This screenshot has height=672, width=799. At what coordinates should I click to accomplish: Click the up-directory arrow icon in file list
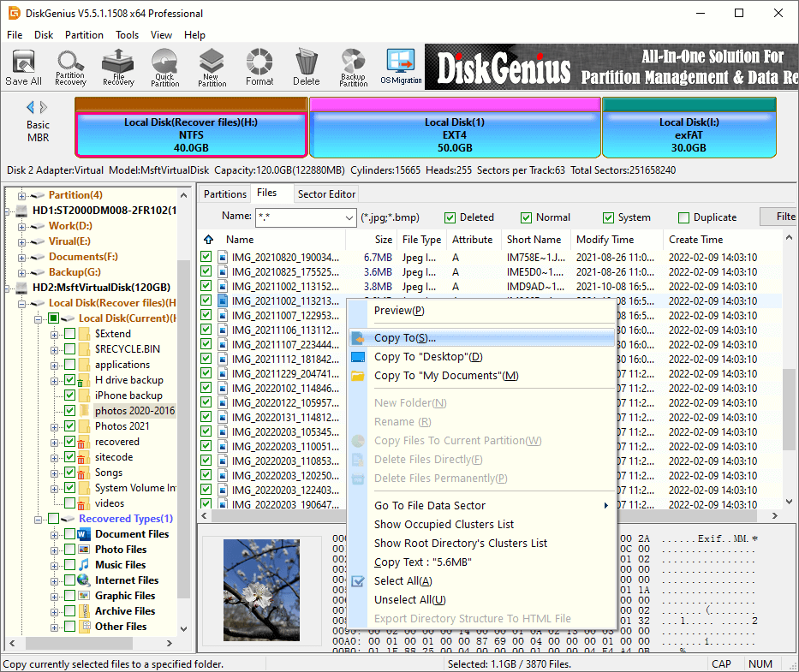[208, 240]
